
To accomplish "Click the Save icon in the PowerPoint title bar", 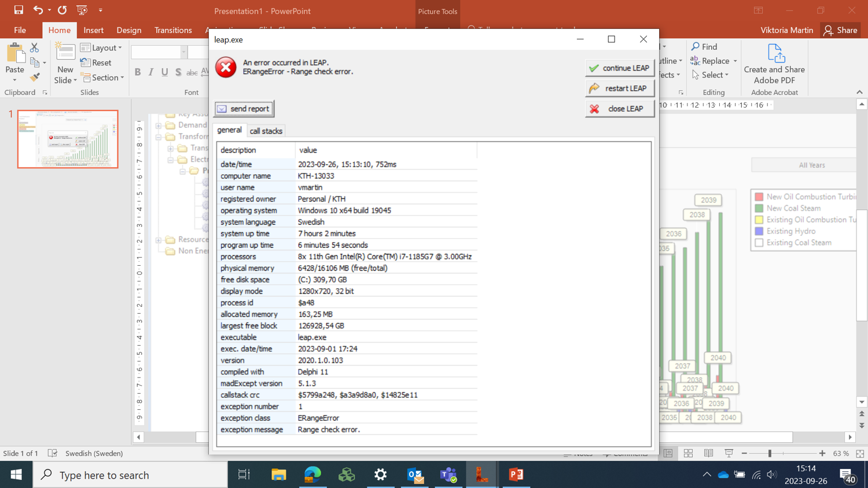I will click(19, 10).
